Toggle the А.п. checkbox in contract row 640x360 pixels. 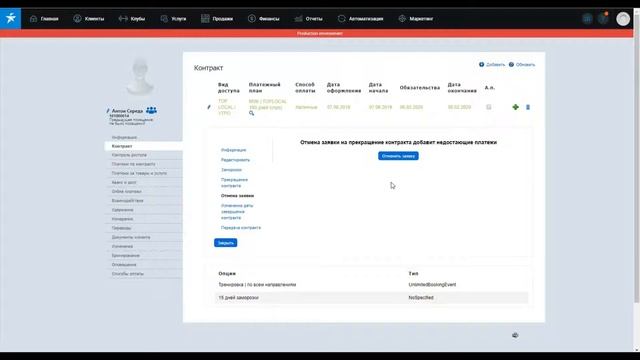click(489, 107)
